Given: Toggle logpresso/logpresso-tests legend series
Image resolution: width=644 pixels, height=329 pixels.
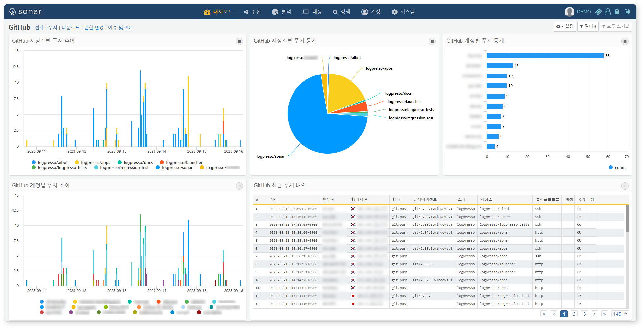Looking at the screenshot, I should pos(59,168).
